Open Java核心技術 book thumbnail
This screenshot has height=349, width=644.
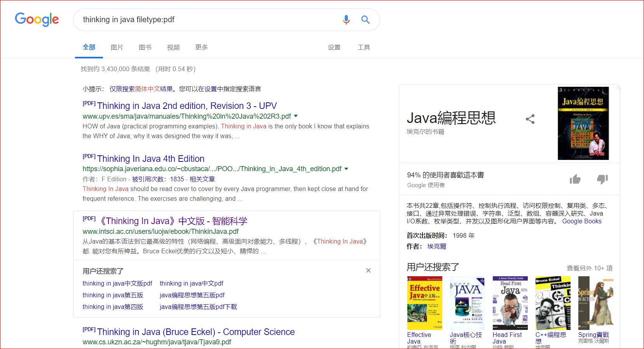pos(468,303)
